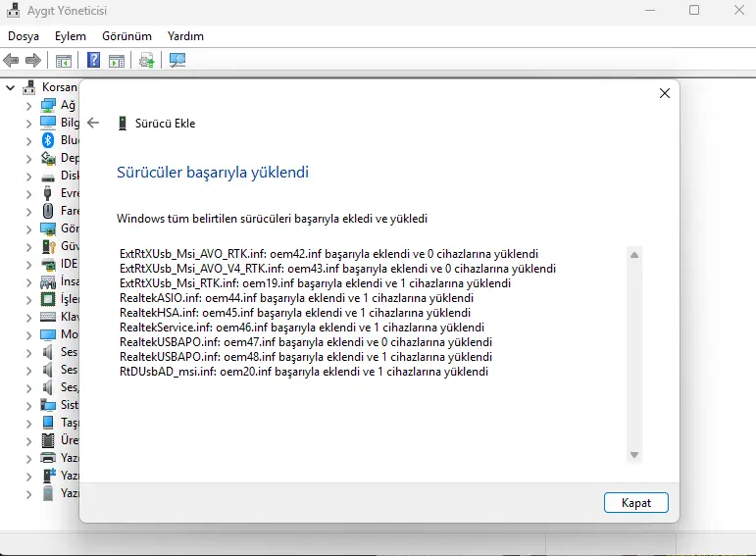Screen dimensions: 756x556
Task: Select the processor chip icon beside İşle
Action: pos(48,299)
